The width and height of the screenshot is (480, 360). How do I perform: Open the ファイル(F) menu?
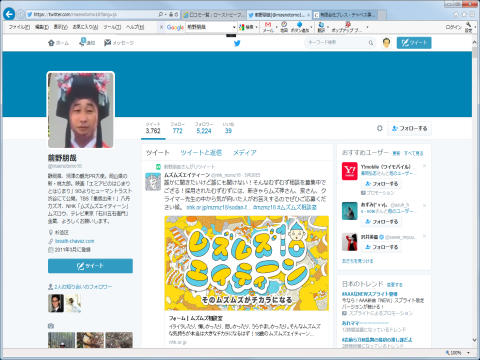tap(19, 27)
